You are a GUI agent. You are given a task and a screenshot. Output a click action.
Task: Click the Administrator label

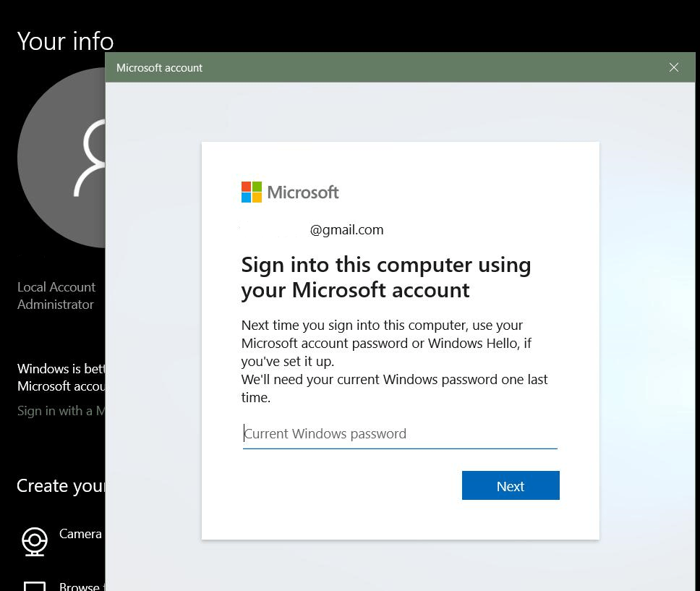[x=56, y=305]
